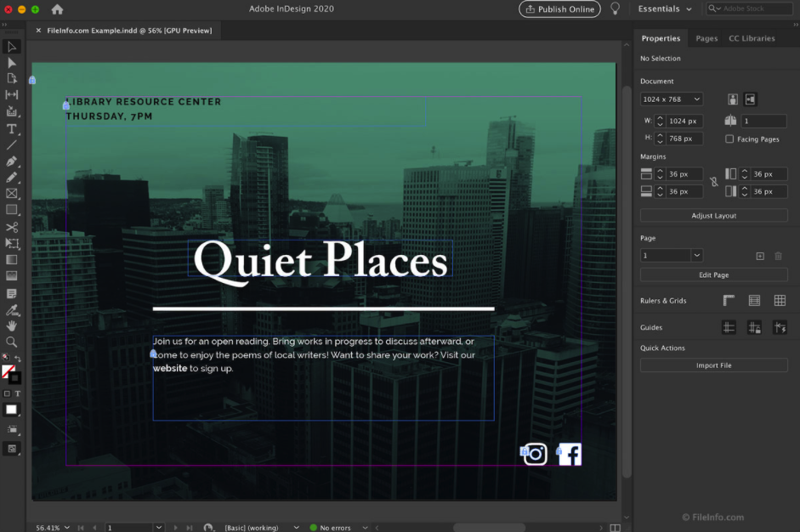Click the Import File button
The image size is (800, 532).
[x=713, y=365]
